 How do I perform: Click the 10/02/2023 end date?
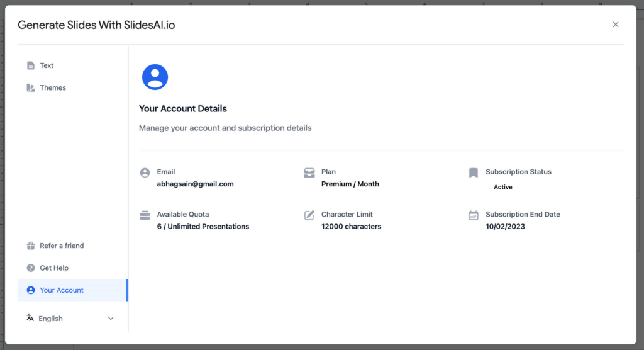click(x=505, y=226)
